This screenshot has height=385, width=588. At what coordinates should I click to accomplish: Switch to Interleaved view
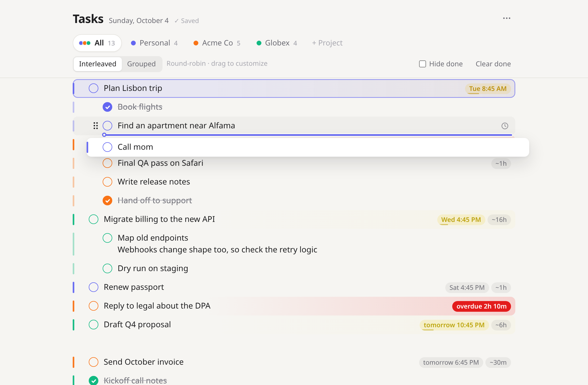98,64
